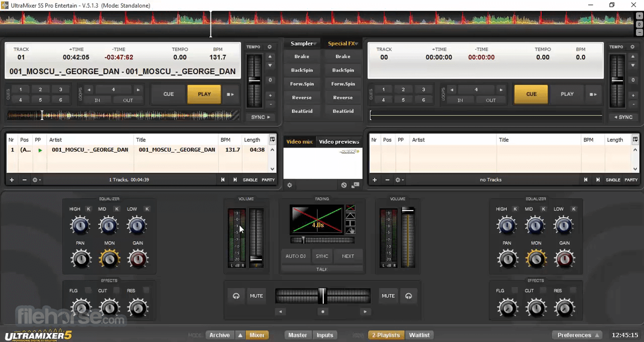Click left deck volume fader
This screenshot has width=644, height=342.
pos(256,259)
